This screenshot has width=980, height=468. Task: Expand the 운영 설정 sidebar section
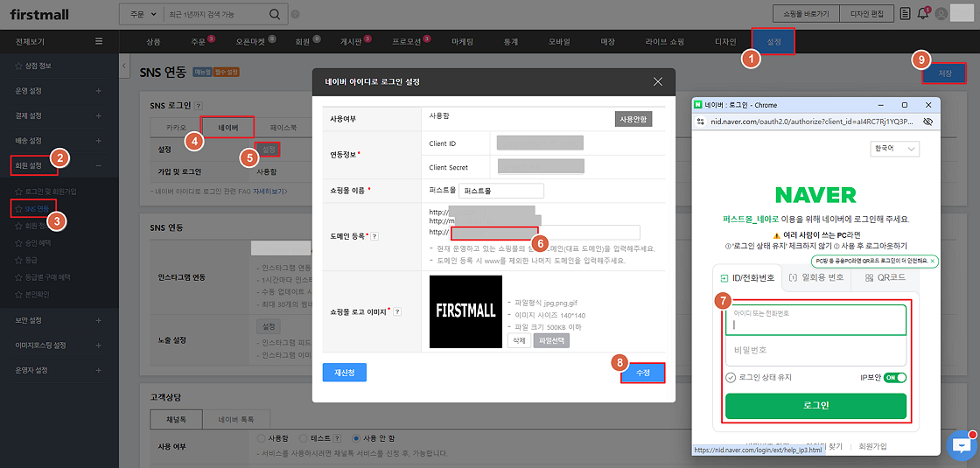pos(99,91)
